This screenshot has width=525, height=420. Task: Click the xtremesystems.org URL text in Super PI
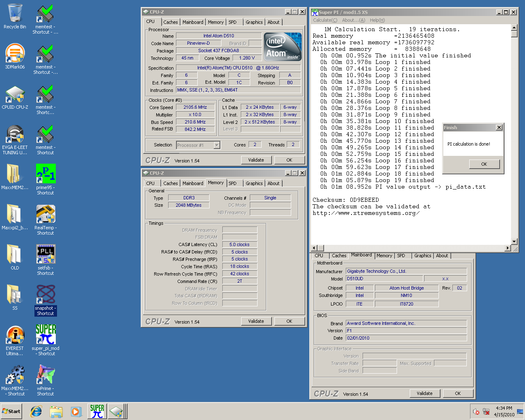[x=366, y=213]
